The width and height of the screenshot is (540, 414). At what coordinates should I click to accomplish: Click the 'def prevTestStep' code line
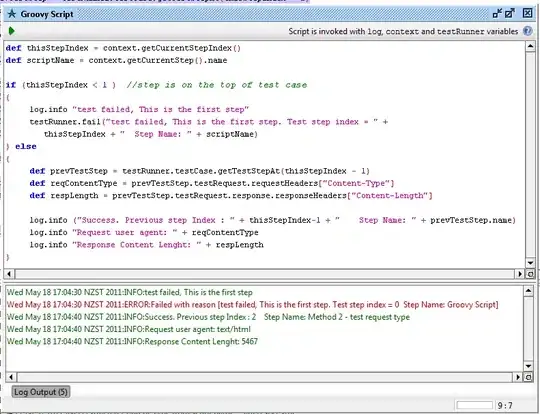pyautogui.click(x=199, y=171)
